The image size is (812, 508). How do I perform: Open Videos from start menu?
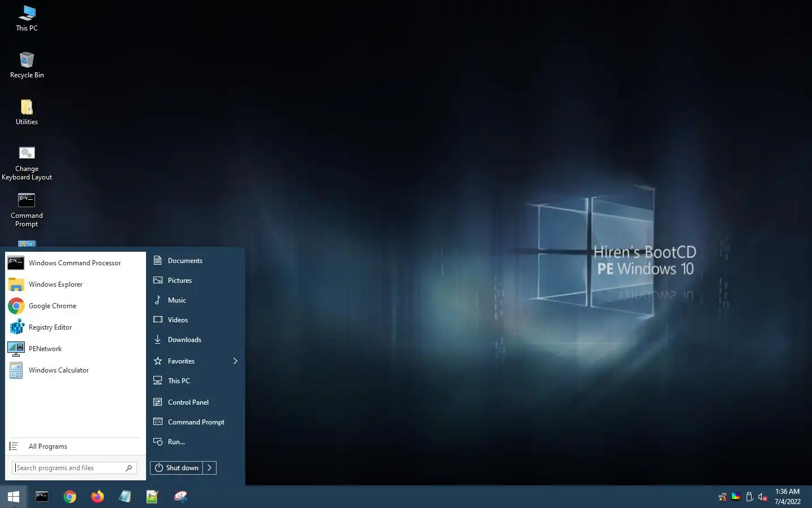pyautogui.click(x=196, y=319)
